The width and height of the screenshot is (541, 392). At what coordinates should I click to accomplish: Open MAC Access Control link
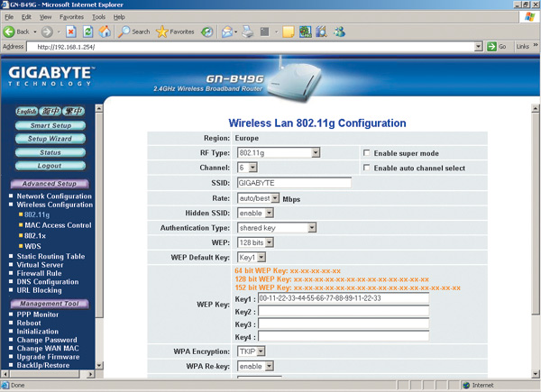click(x=58, y=225)
